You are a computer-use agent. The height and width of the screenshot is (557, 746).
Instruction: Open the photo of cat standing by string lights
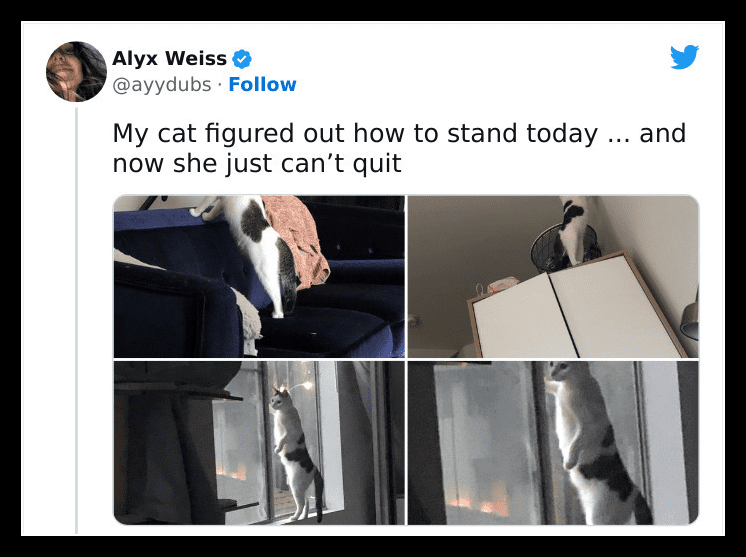259,443
